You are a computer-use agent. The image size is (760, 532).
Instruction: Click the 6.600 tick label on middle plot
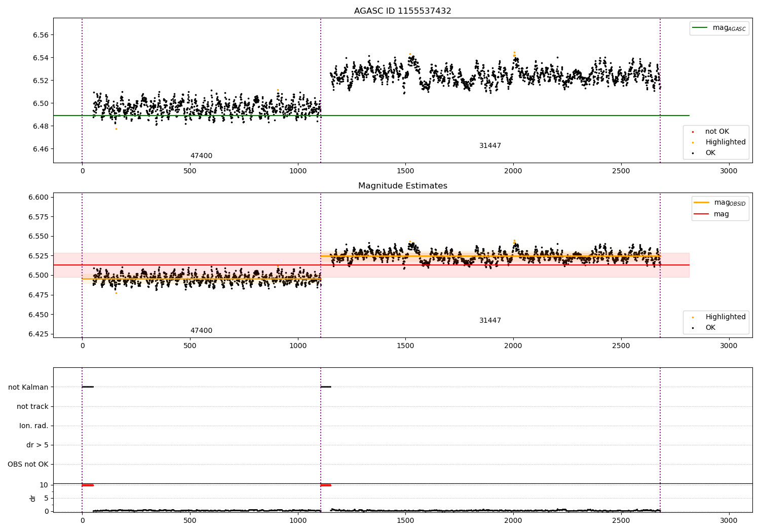(39, 197)
